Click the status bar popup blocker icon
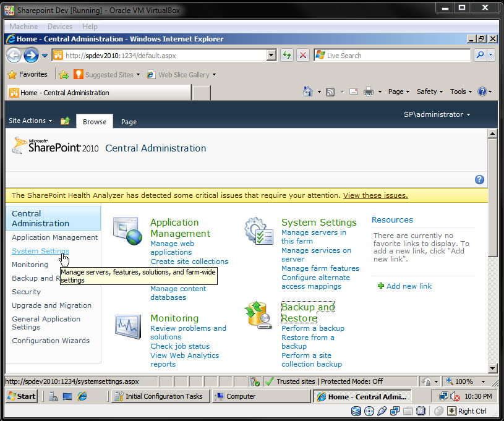 pyautogui.click(x=254, y=381)
